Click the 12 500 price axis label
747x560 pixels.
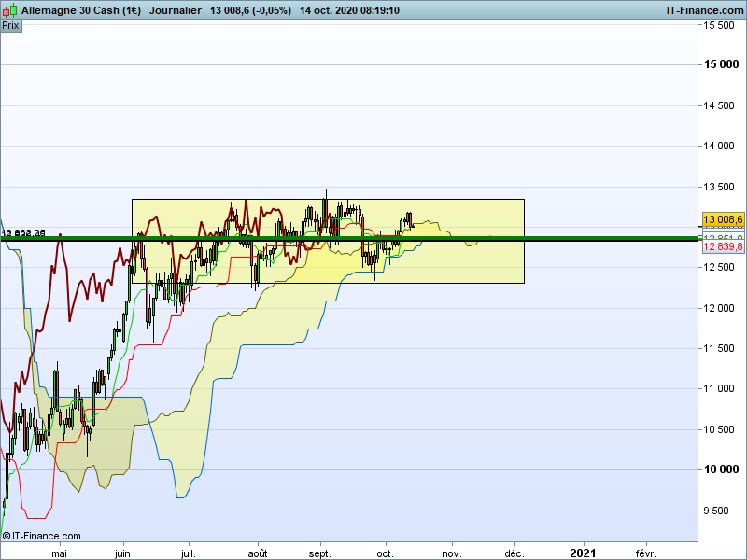[x=719, y=267]
